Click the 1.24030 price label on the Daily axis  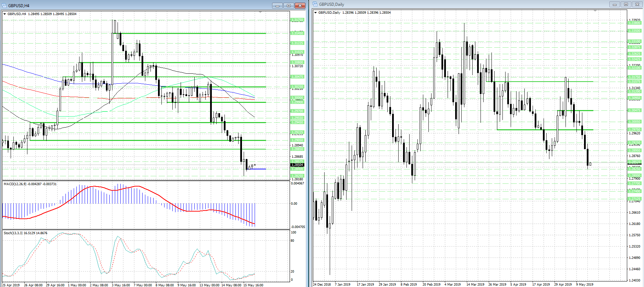pos(635,280)
